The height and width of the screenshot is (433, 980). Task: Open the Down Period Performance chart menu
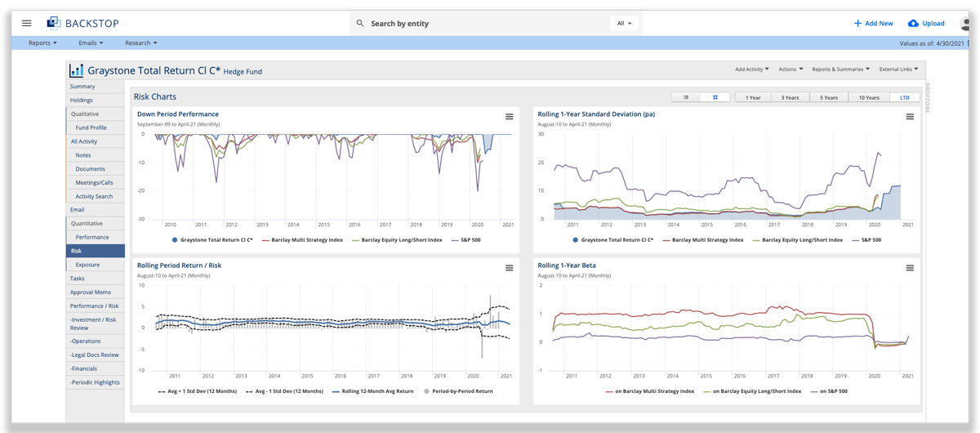[x=510, y=117]
